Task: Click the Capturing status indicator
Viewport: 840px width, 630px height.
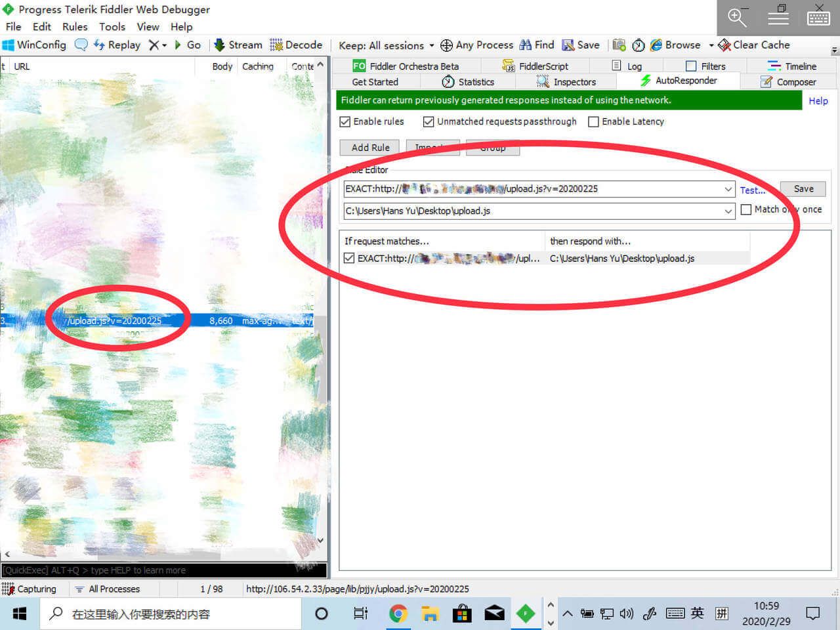Action: (30, 589)
